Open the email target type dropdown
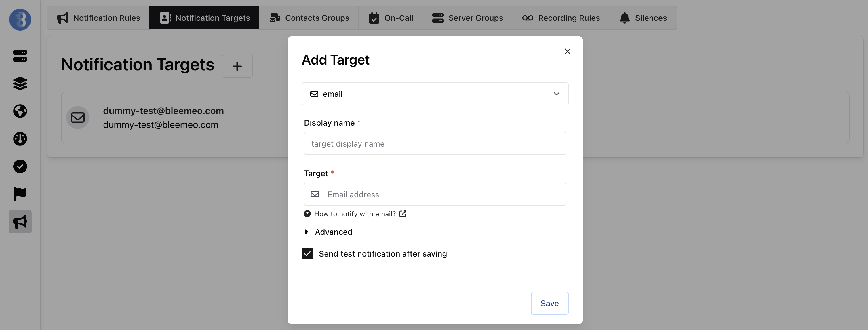Viewport: 868px width, 330px height. (x=435, y=94)
